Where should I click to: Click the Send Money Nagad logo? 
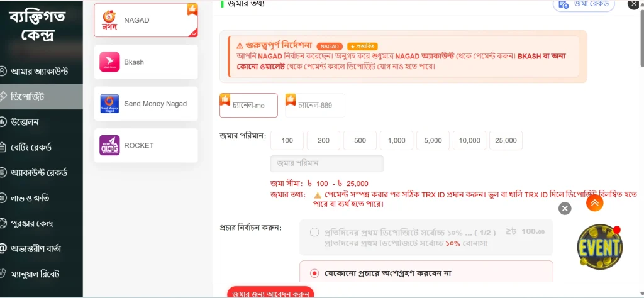tap(109, 104)
